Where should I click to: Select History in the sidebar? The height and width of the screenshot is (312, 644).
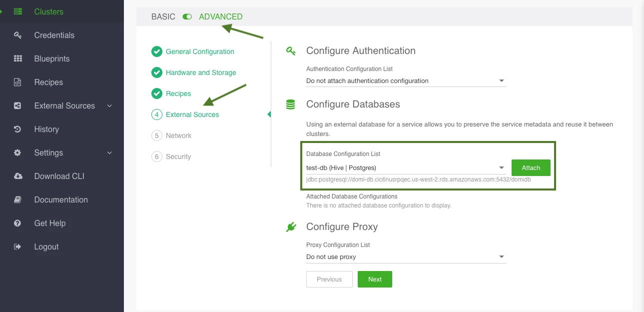[x=46, y=129]
